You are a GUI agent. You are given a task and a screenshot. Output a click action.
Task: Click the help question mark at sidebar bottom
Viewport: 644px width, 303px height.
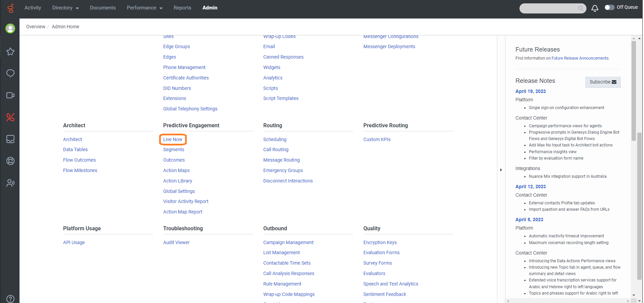coord(10,299)
